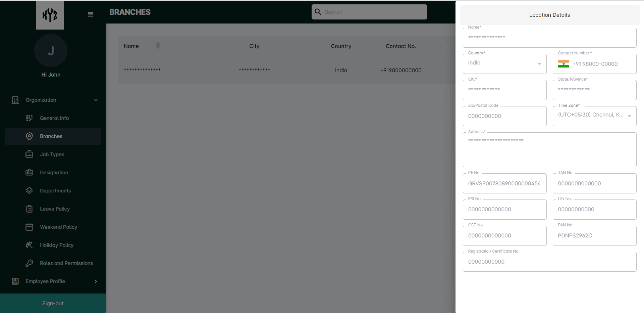Screen dimensions: 644x313
Task: Go to Departments in the sidebar
Action: tap(55, 190)
